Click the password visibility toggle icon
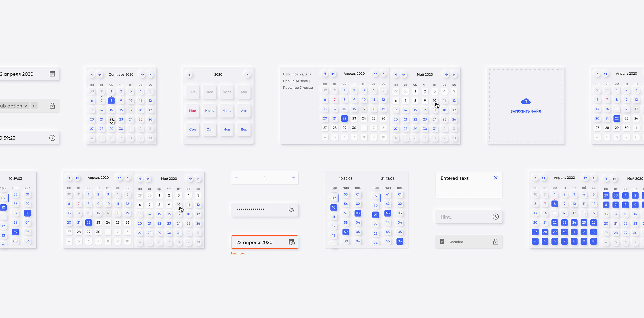The height and width of the screenshot is (318, 644). coord(291,210)
